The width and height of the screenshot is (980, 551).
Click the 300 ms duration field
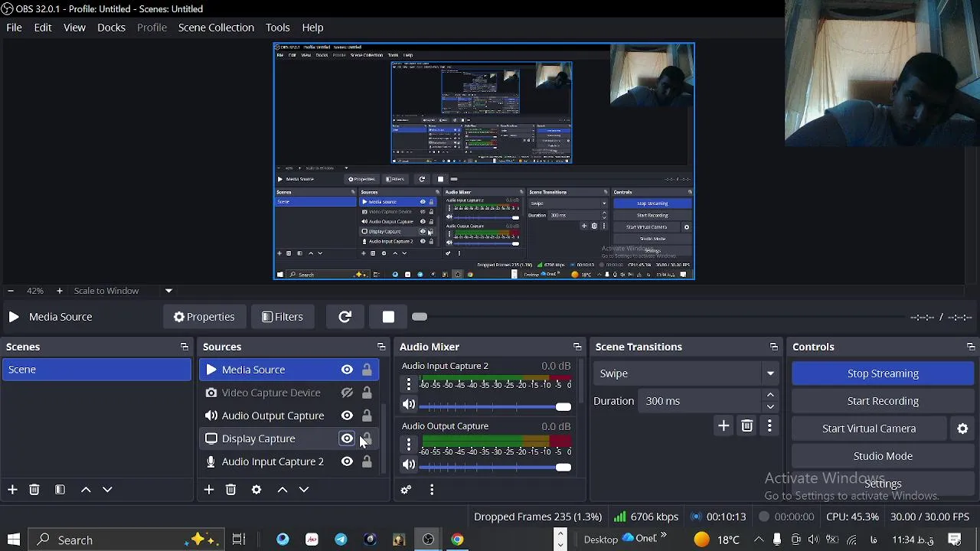tap(701, 401)
